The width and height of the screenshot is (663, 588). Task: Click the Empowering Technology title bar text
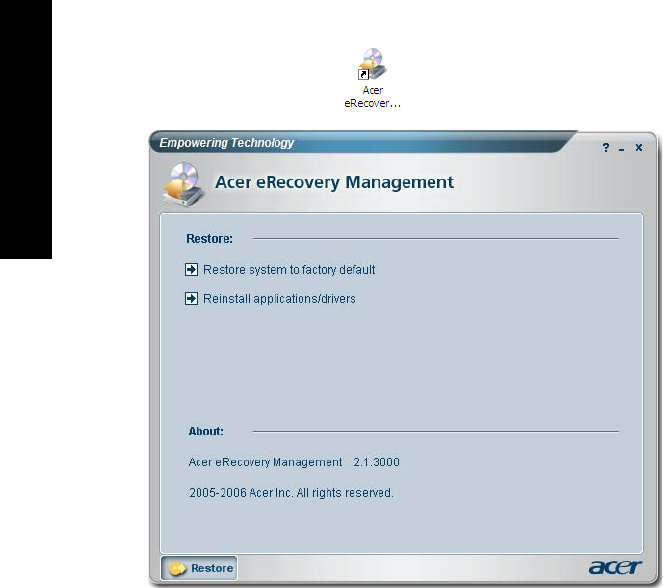coord(226,143)
